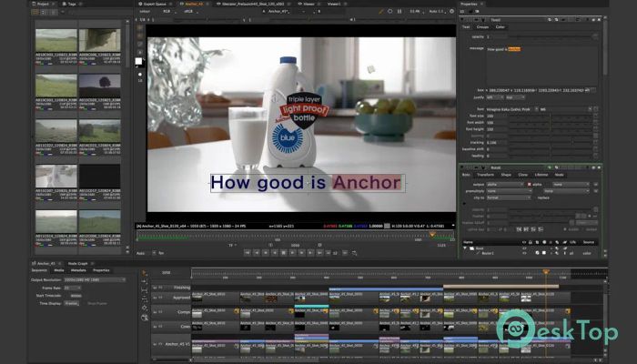
Task: Jump to the first frame in viewer
Action: click(x=247, y=253)
